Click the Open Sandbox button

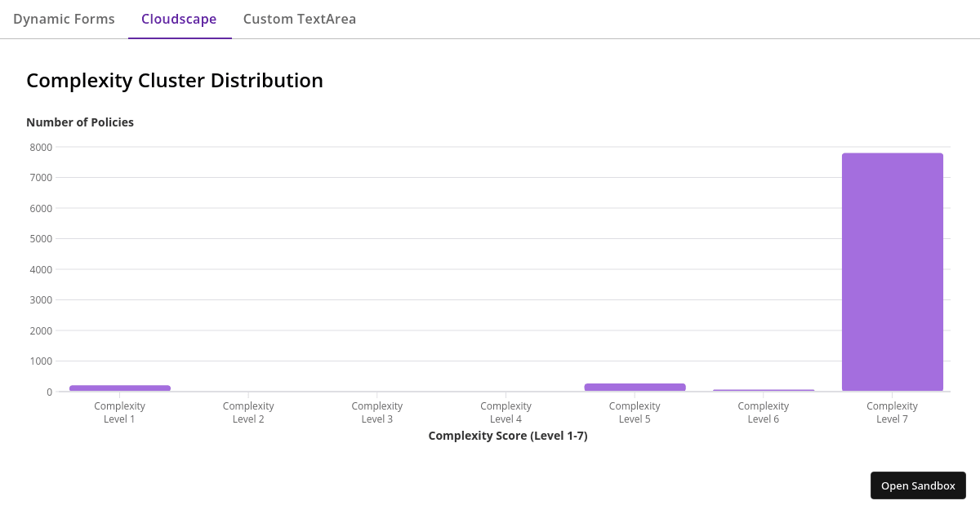point(918,485)
